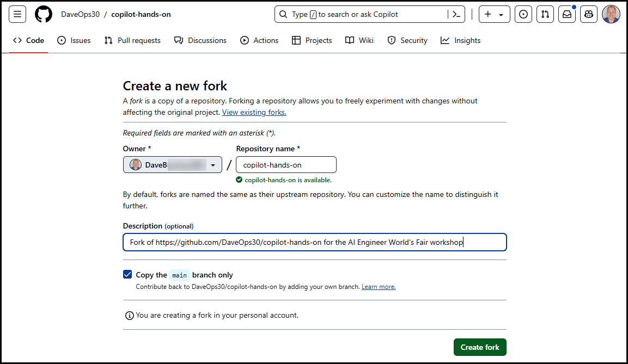Click the search magnifier icon
Image resolution: width=628 pixels, height=364 pixels.
(x=283, y=14)
